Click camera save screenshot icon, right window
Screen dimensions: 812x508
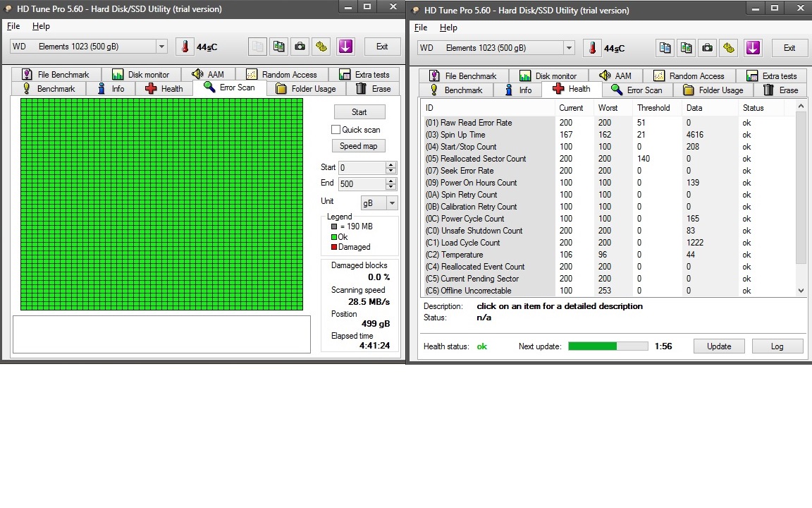[x=708, y=48]
